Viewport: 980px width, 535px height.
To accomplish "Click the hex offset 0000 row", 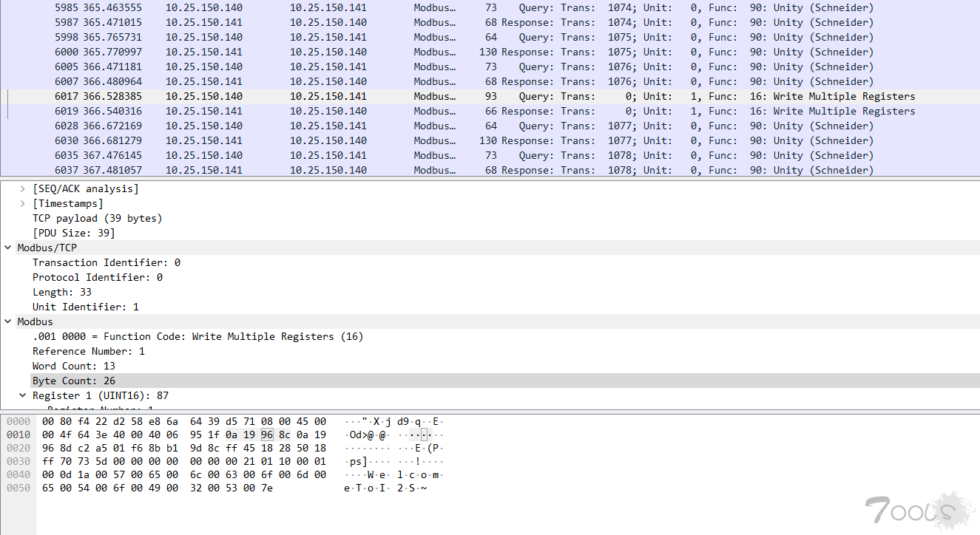I will [18, 421].
